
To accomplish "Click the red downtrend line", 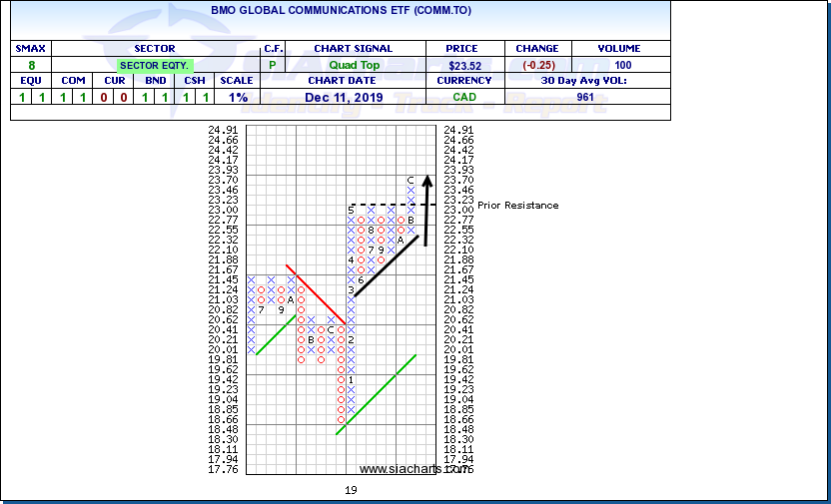I will [x=315, y=293].
